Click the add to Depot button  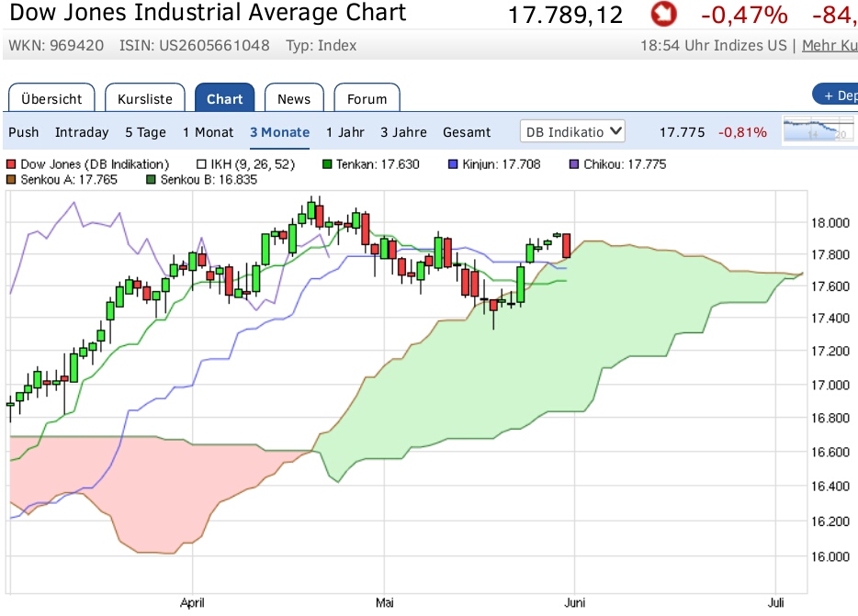(837, 95)
